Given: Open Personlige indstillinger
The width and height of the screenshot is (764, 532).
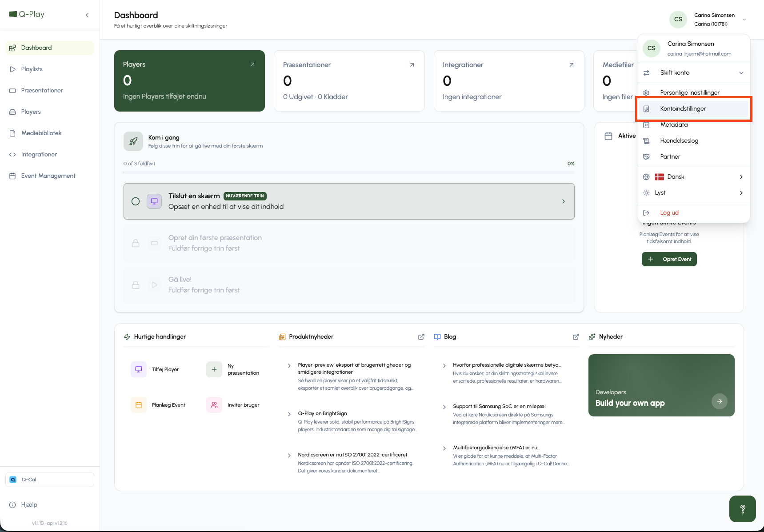Looking at the screenshot, I should (694, 92).
